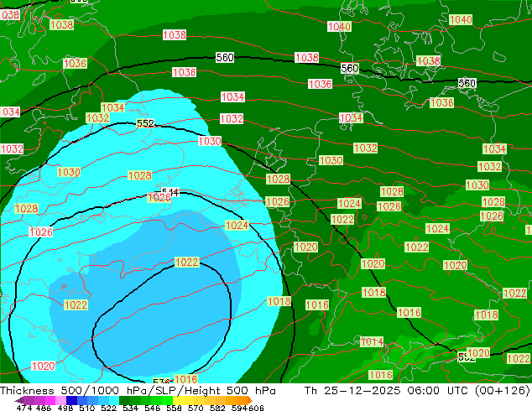This screenshot has width=532, height=411.
Task: Click the 1014 pressure isobar label
Action: pyautogui.click(x=371, y=342)
